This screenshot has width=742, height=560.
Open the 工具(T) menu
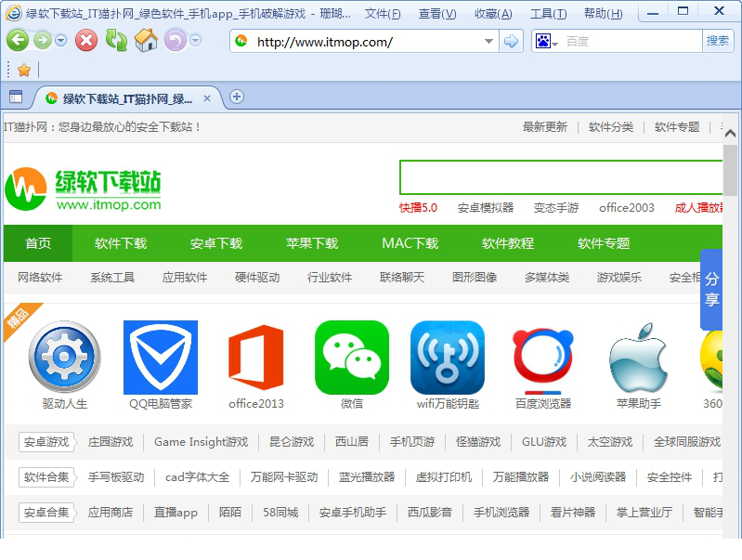(x=548, y=14)
